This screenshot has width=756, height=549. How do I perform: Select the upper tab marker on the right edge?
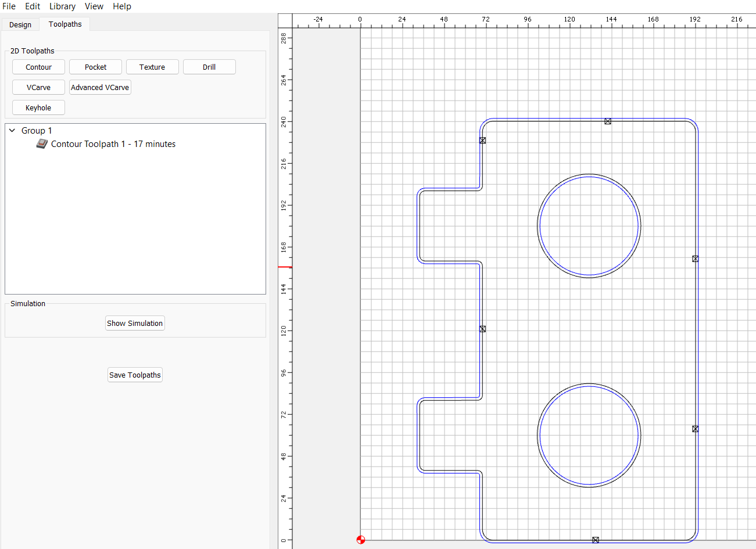point(696,259)
